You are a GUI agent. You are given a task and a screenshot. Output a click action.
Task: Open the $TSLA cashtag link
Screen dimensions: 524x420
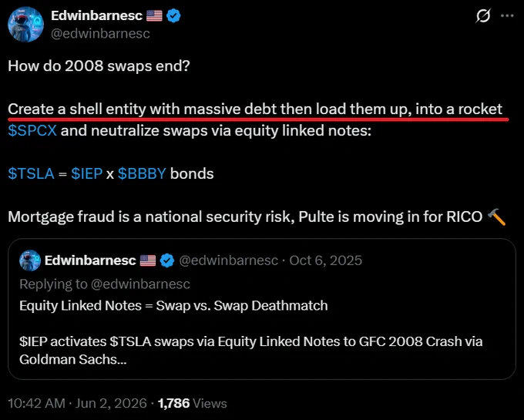31,173
